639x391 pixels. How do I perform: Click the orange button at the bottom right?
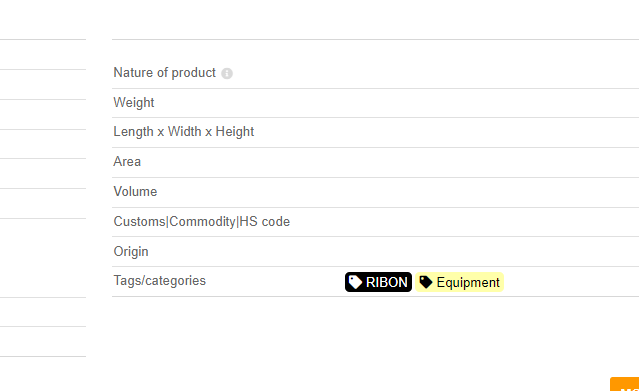coord(625,384)
